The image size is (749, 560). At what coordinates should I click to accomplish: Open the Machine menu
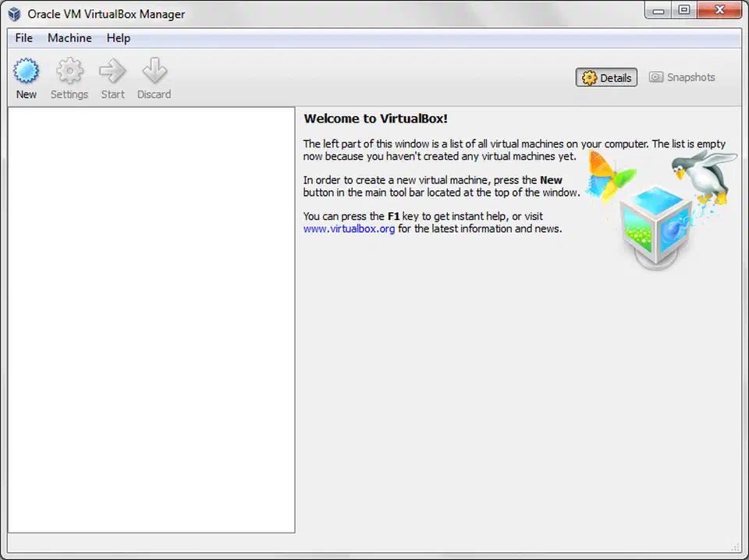tap(69, 37)
